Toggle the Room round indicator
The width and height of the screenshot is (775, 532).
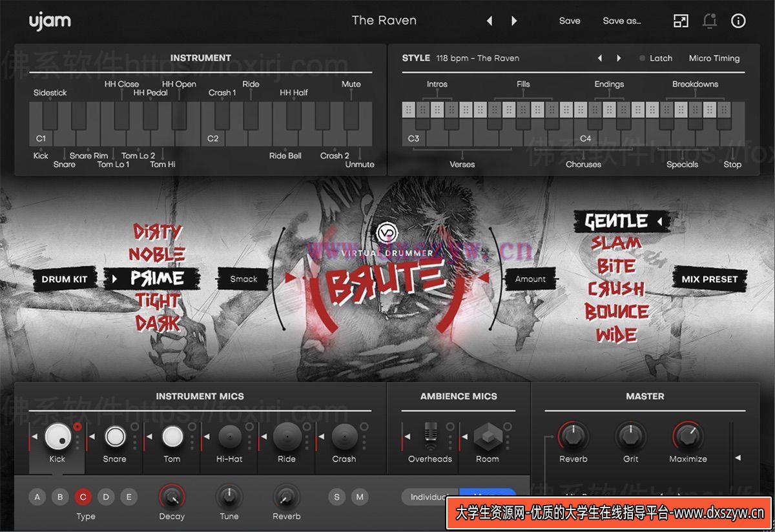coord(508,427)
